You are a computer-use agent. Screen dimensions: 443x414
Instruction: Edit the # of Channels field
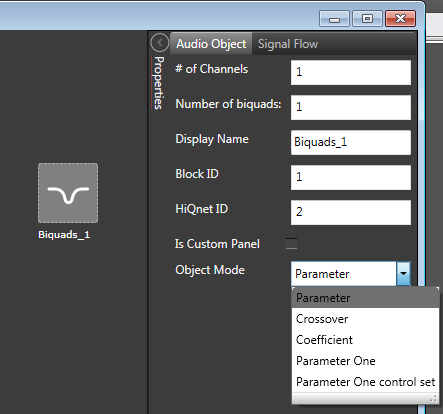351,72
